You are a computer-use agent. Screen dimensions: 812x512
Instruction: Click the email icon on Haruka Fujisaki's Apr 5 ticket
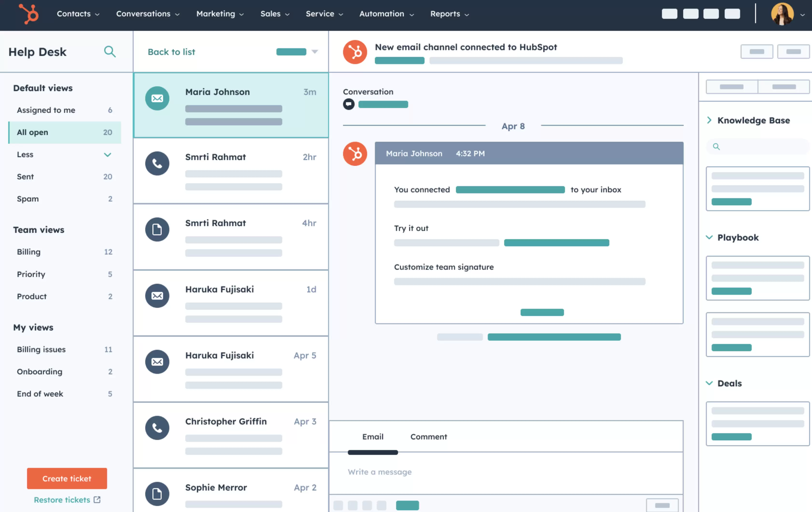point(157,361)
